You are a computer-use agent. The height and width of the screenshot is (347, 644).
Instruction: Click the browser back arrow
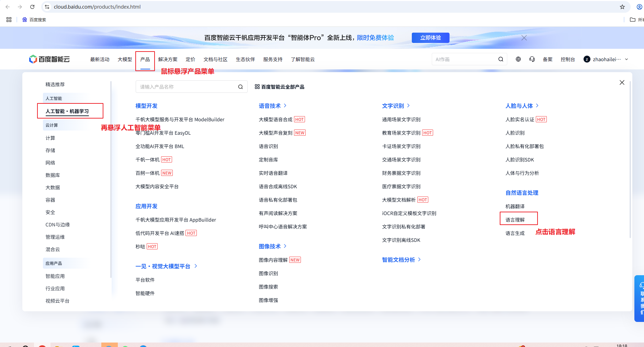click(x=8, y=7)
